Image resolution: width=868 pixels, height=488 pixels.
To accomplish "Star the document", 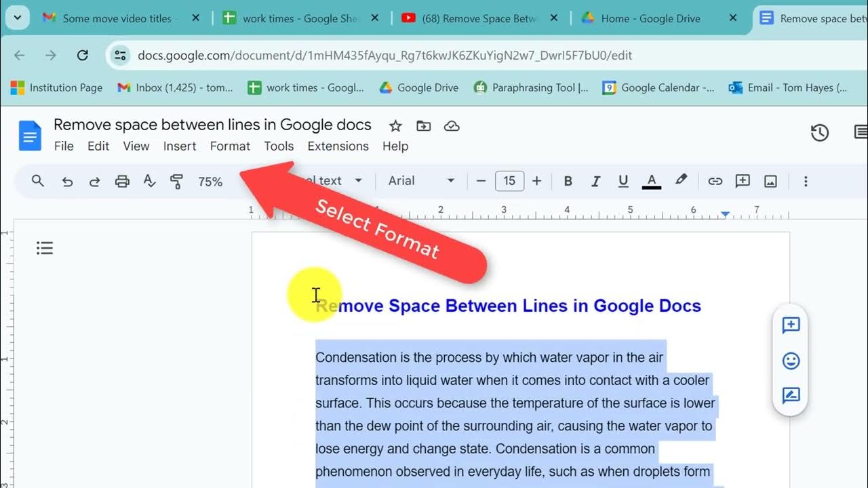I will click(395, 126).
